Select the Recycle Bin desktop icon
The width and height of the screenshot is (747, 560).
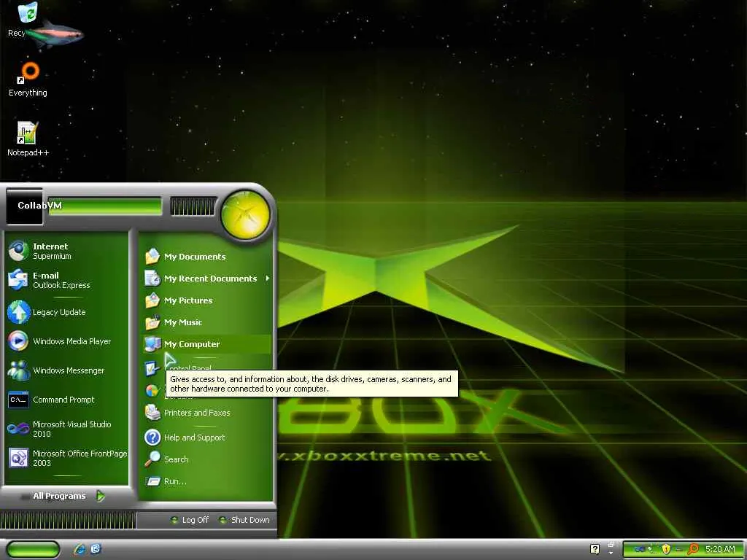27,20
